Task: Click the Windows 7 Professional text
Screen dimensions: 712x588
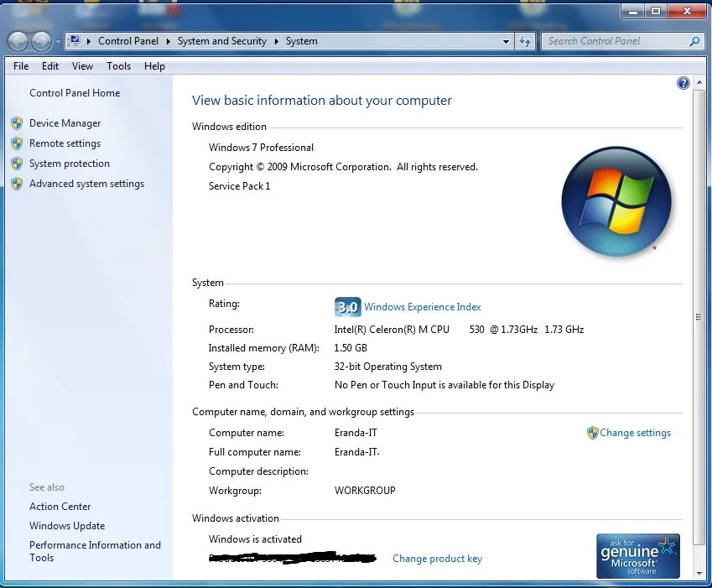Action: pyautogui.click(x=261, y=148)
